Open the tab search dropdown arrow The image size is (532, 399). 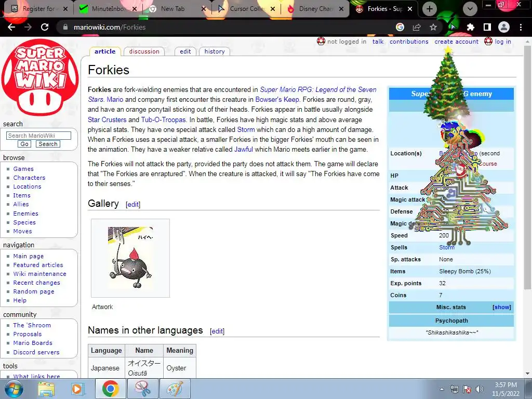coord(470,9)
